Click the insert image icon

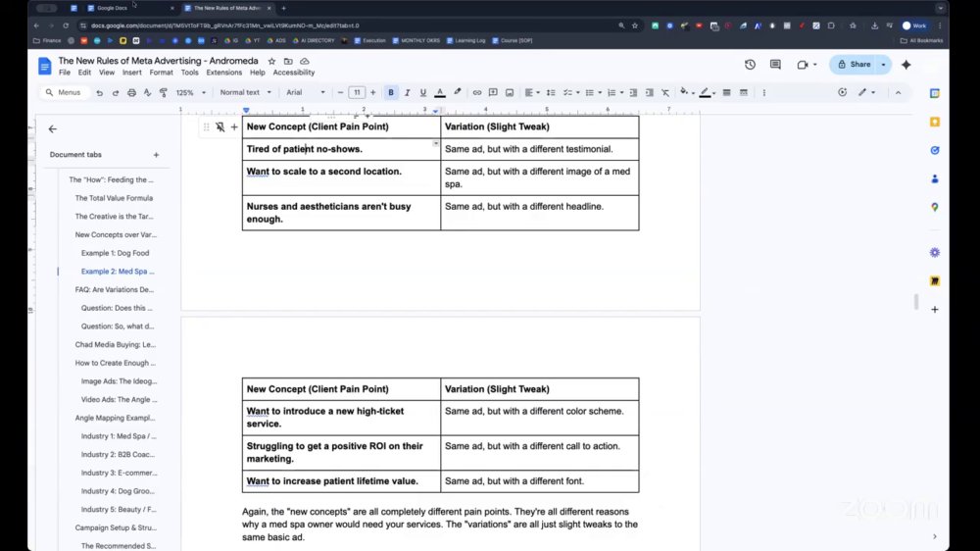510,92
